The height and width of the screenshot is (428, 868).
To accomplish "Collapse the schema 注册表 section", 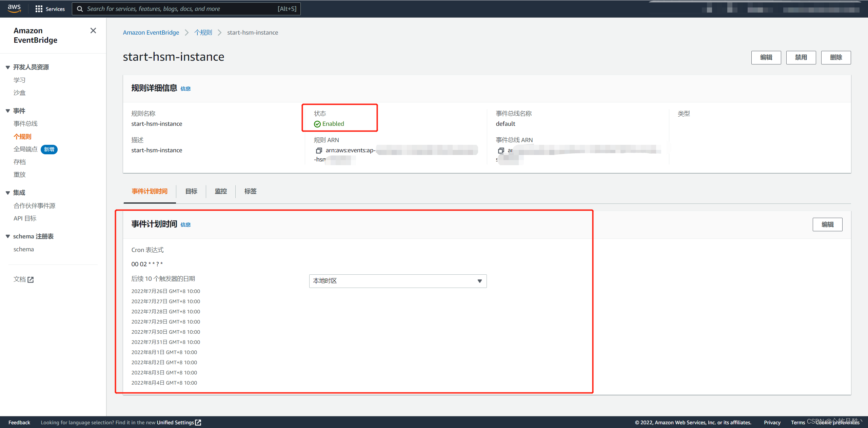I will (x=8, y=236).
